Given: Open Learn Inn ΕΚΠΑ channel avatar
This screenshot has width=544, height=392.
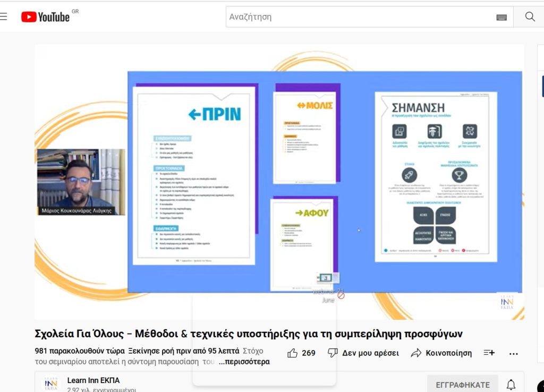Looking at the screenshot, I should (x=51, y=384).
